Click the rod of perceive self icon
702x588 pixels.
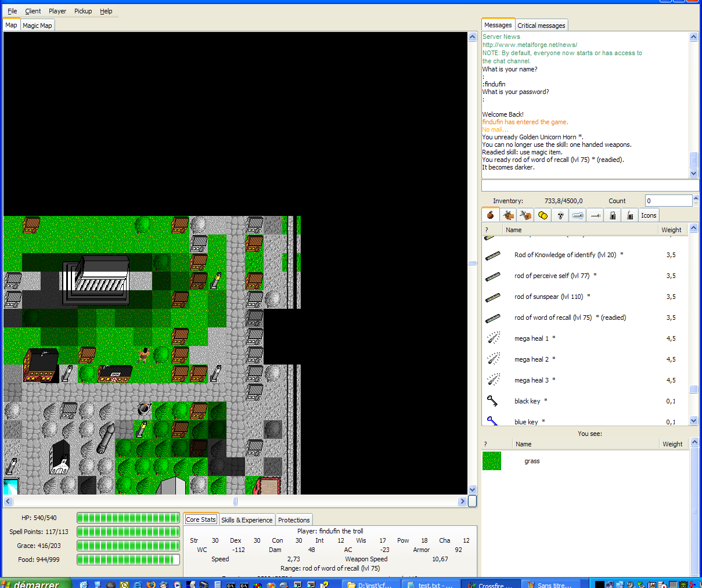pos(493,276)
